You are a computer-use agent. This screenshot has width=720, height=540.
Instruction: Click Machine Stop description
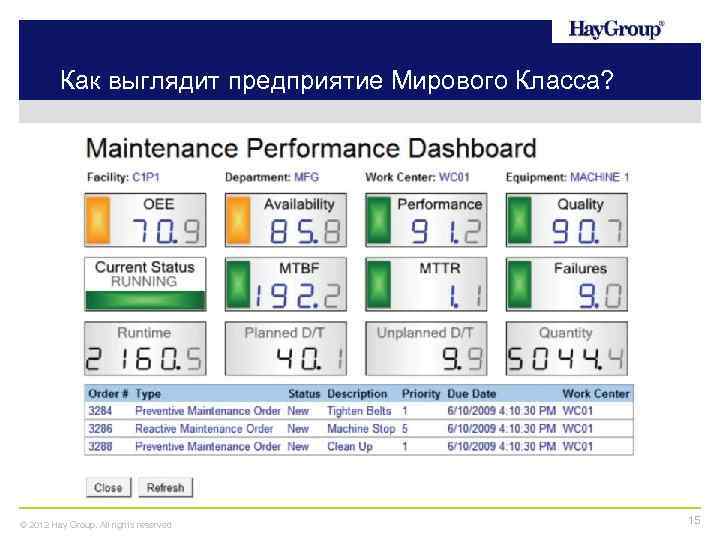[x=361, y=429]
